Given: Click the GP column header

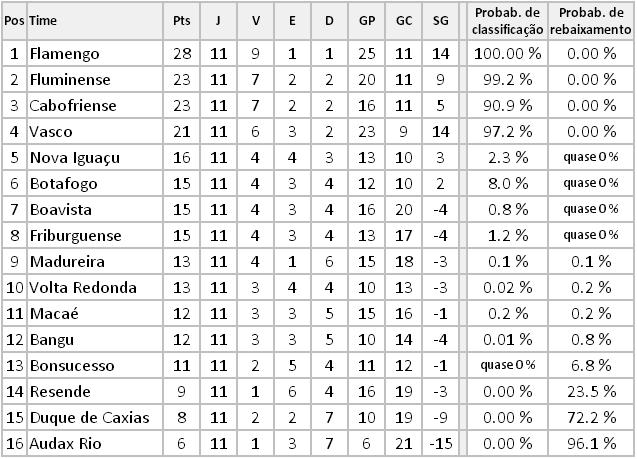Looking at the screenshot, I should pos(367,20).
